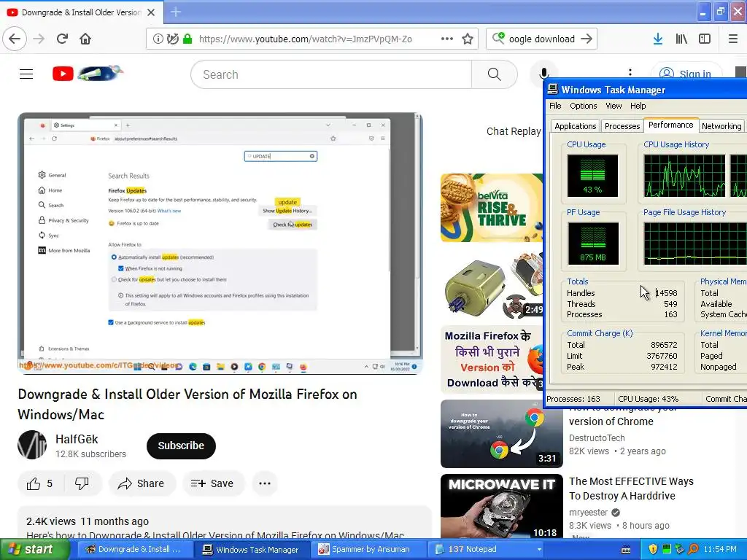Open the belVita Rise & Thrive ad thumbnail
This screenshot has width=747, height=560.
coord(492,208)
